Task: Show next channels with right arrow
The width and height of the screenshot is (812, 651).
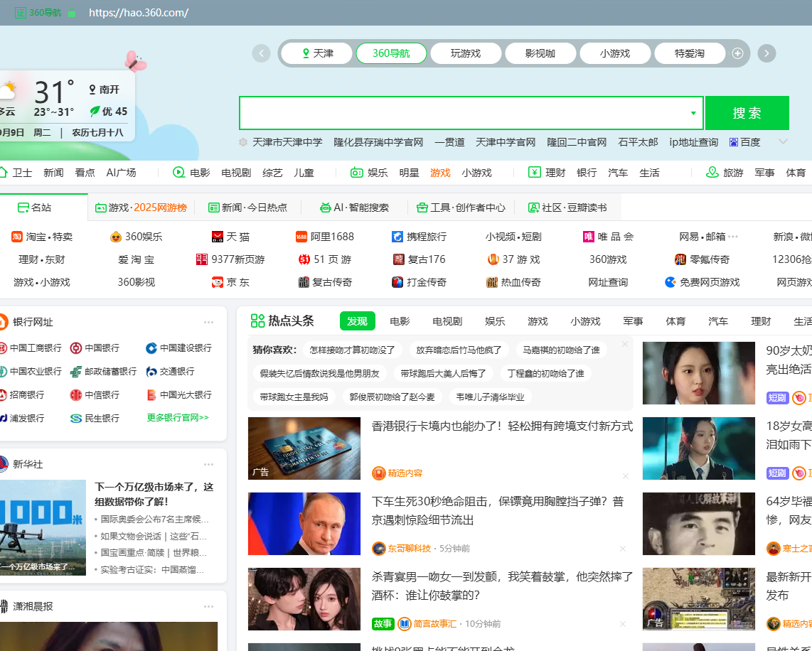Action: click(x=766, y=53)
